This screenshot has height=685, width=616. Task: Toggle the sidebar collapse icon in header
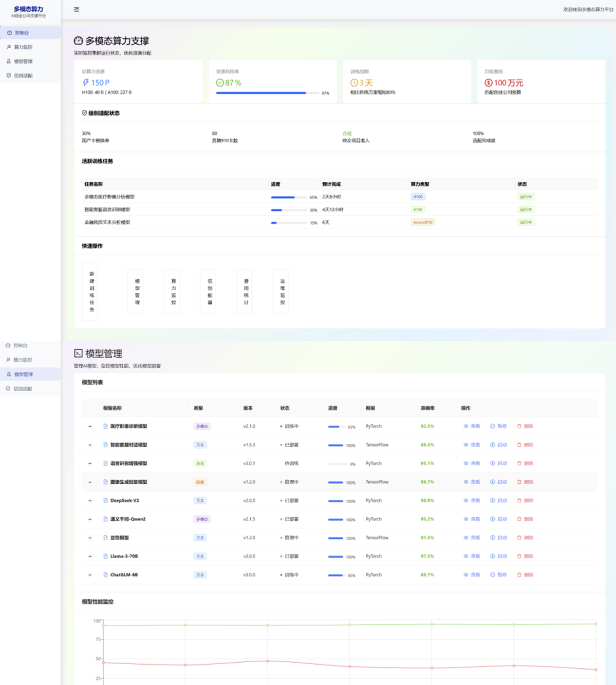[76, 9]
